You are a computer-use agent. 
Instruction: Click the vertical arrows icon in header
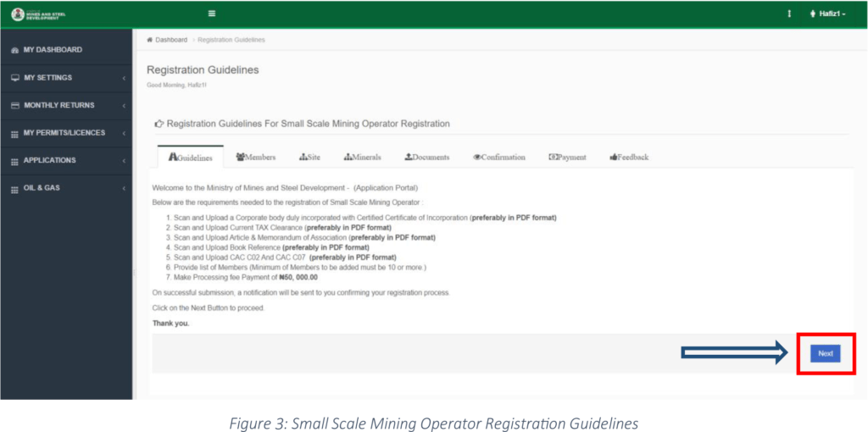pyautogui.click(x=789, y=14)
